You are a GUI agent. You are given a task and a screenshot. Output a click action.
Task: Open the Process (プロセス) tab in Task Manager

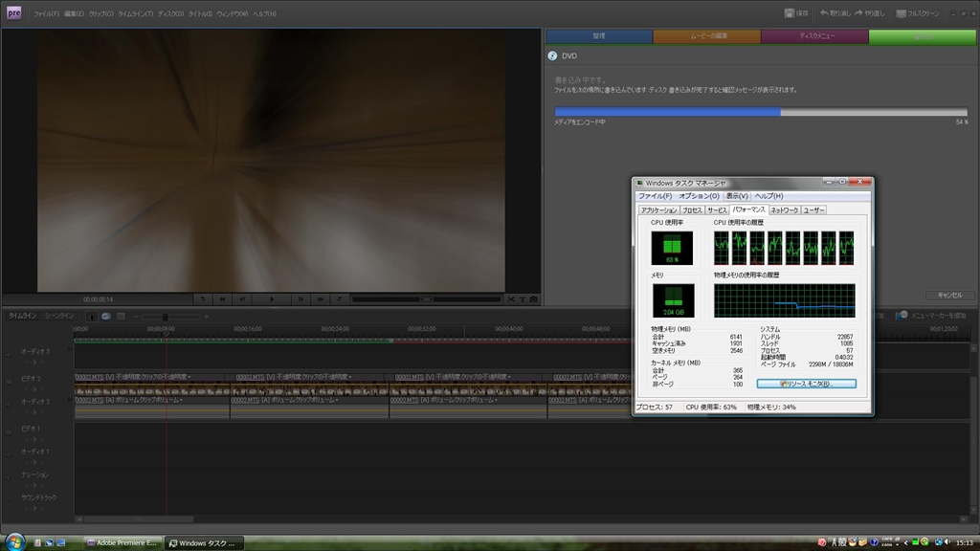[692, 209]
